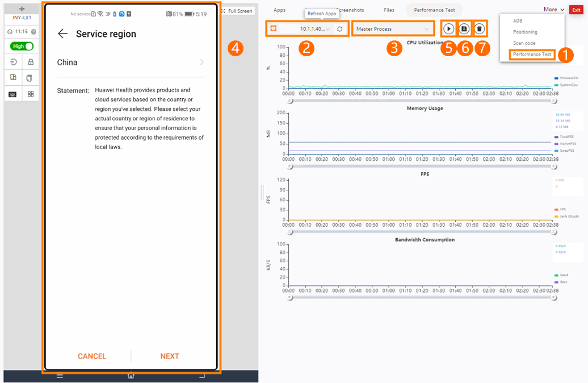The width and height of the screenshot is (588, 383).
Task: Click the file transfer icon in device toolbar
Action: (13, 77)
